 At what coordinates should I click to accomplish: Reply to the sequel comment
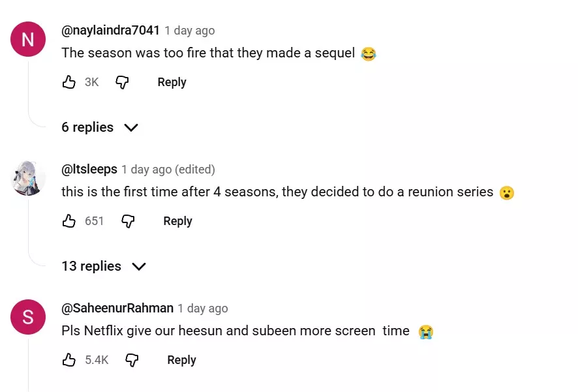(x=172, y=82)
